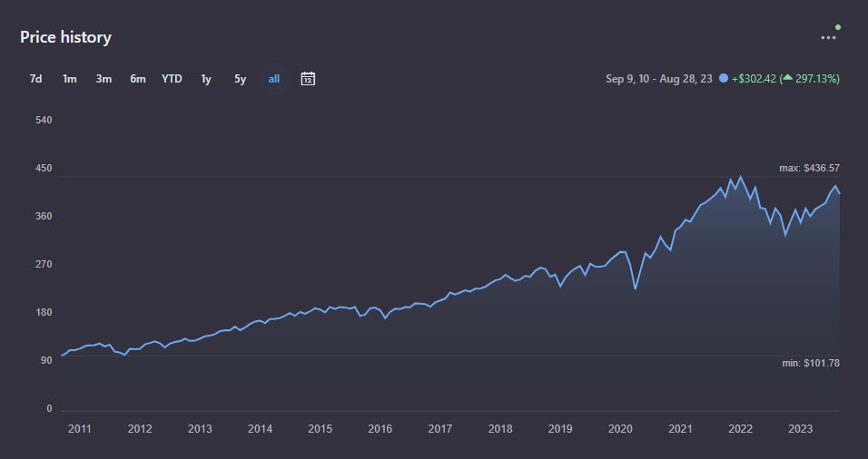Click the 90 y-axis value
The image size is (868, 459).
coord(46,360)
